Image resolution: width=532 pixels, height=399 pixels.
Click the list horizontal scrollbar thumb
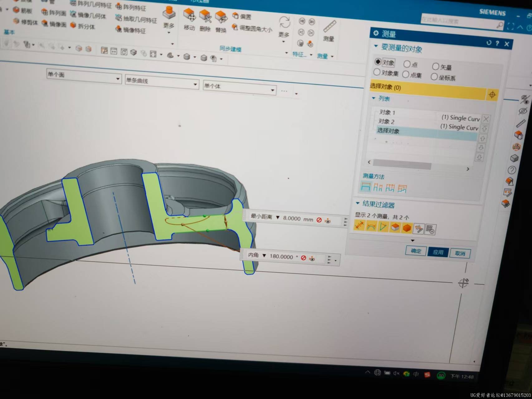pyautogui.click(x=402, y=164)
